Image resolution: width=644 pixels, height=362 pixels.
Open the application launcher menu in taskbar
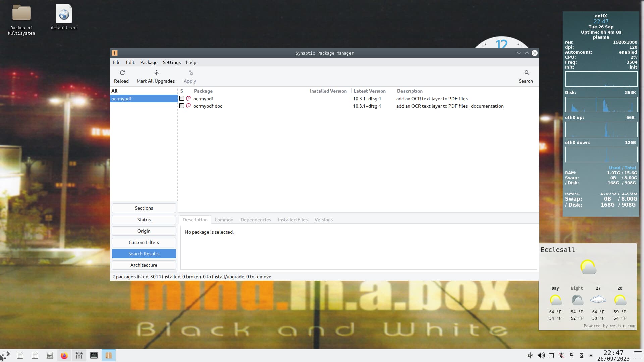[x=5, y=355]
